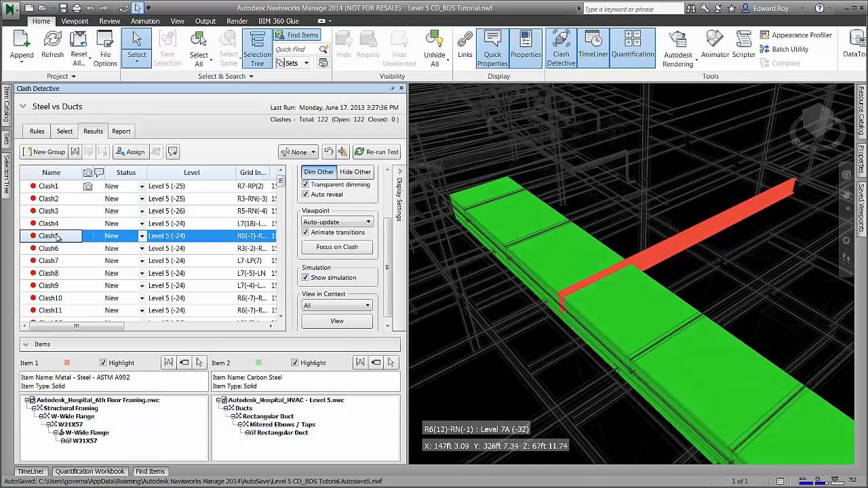The image size is (868, 488).
Task: Click Item 2 Switch Back icon
Action: coord(376,363)
